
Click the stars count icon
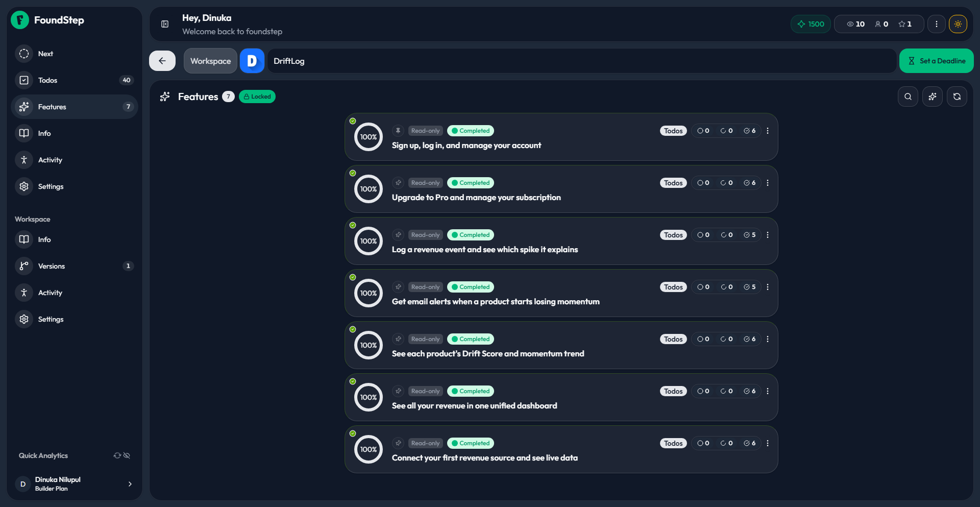pyautogui.click(x=902, y=24)
